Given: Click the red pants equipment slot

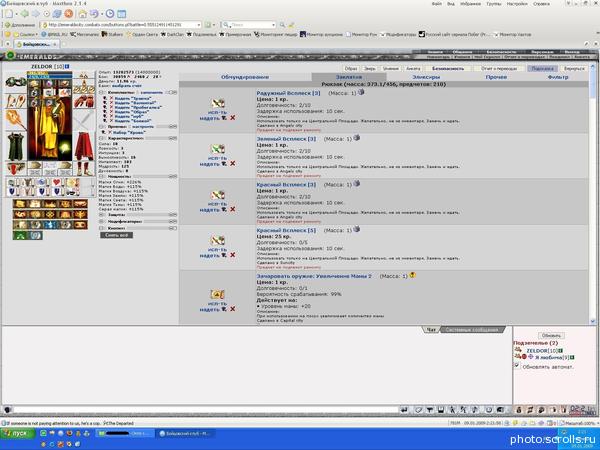Looking at the screenshot, I should pyautogui.click(x=84, y=147).
